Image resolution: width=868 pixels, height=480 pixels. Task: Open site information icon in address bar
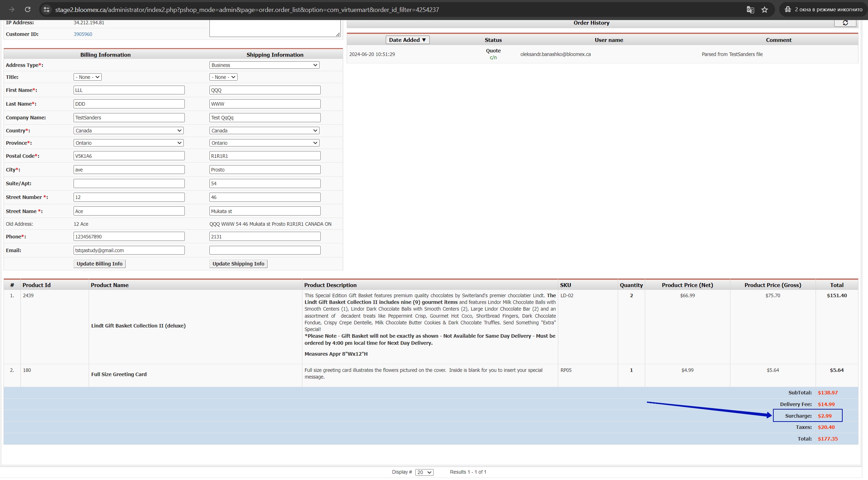coord(46,10)
